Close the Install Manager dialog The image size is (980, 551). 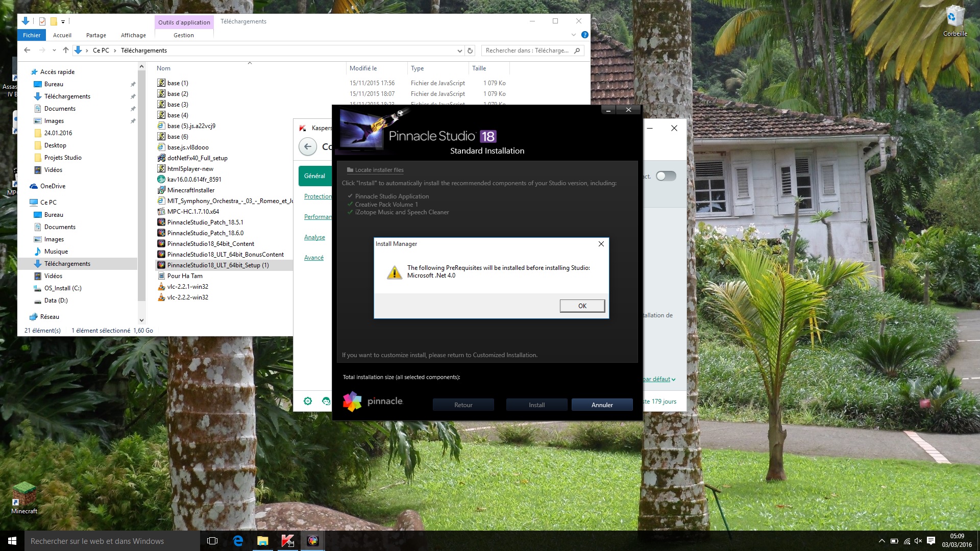point(601,244)
